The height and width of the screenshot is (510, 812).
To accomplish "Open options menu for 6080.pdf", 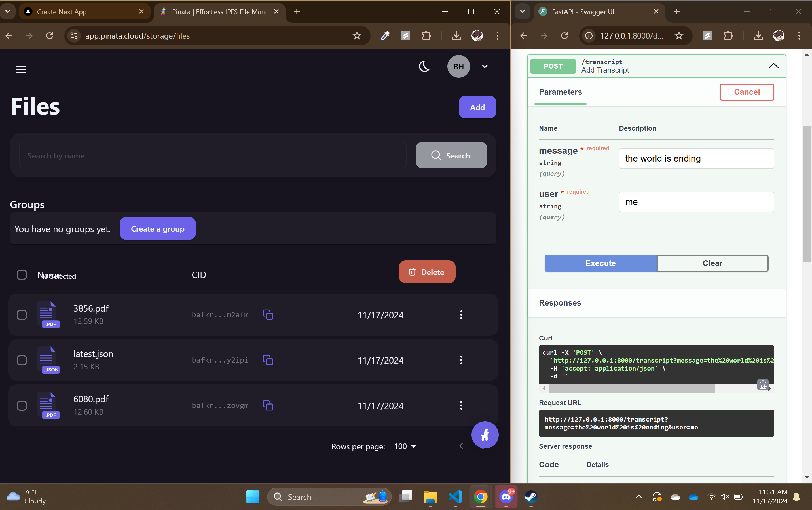I will 461,405.
